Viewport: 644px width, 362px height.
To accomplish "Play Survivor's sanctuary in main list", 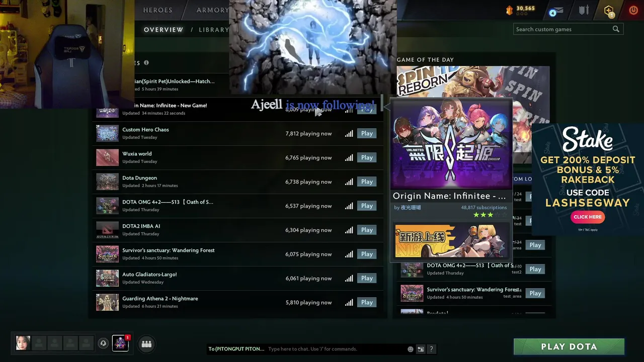I will coord(367,254).
